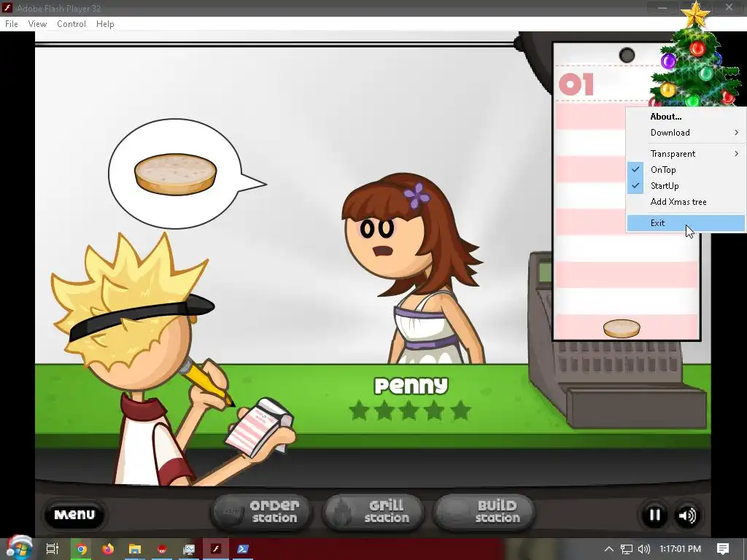Open the View menu
The height and width of the screenshot is (560, 747).
tap(37, 24)
